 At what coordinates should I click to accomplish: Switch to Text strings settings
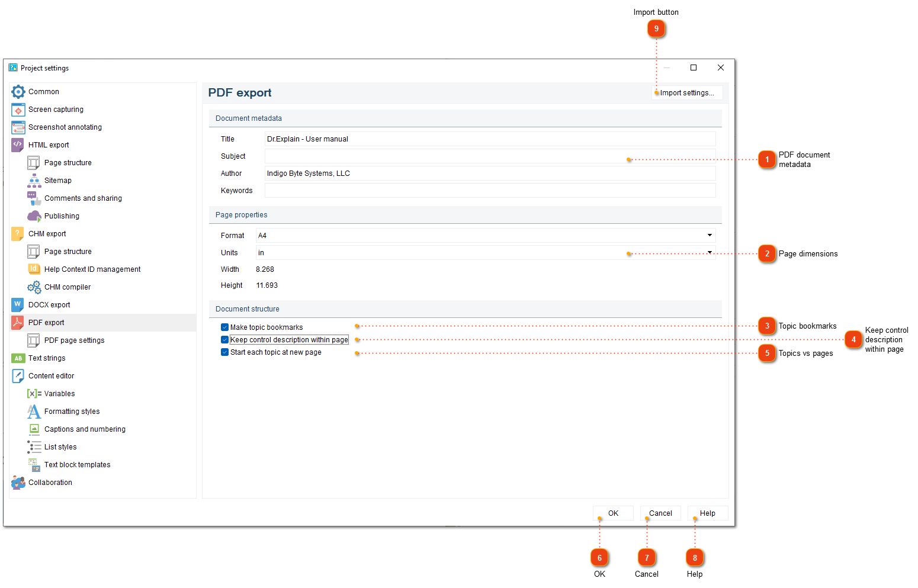pyautogui.click(x=47, y=358)
